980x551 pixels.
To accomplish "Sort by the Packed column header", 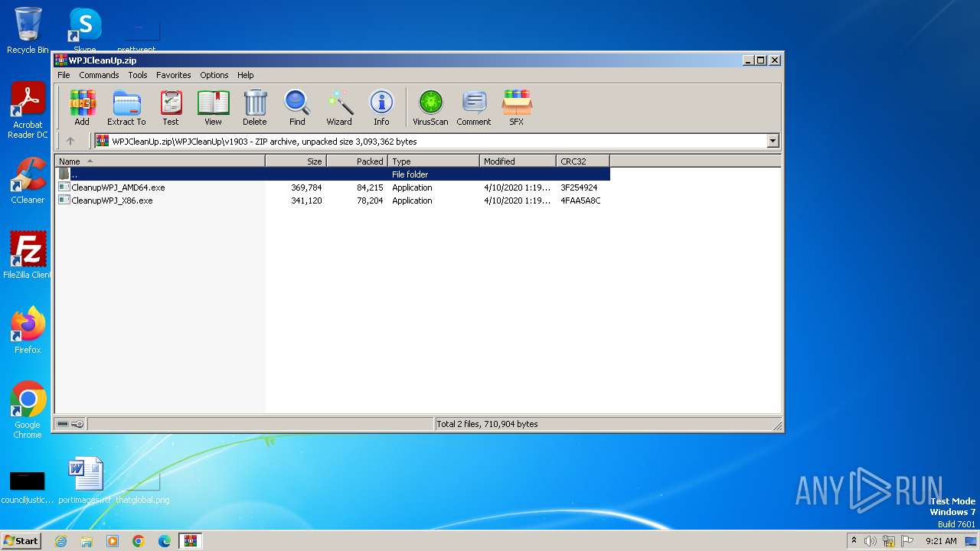I will pyautogui.click(x=357, y=161).
